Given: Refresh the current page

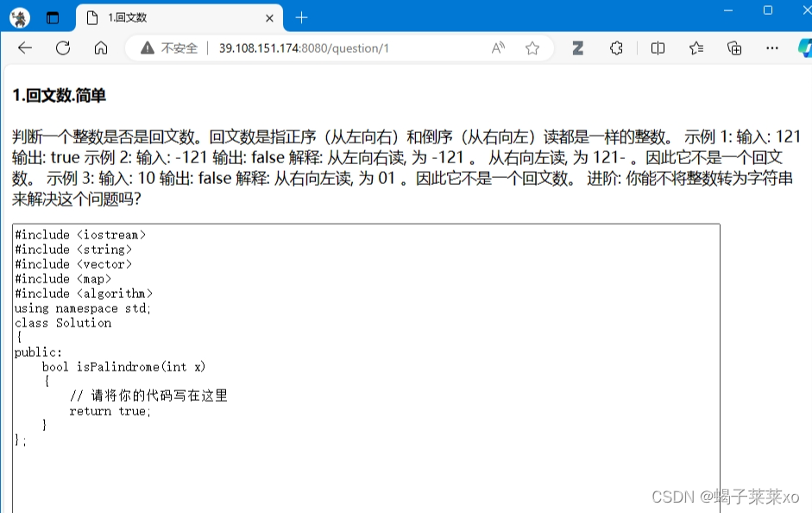Looking at the screenshot, I should pos(62,49).
